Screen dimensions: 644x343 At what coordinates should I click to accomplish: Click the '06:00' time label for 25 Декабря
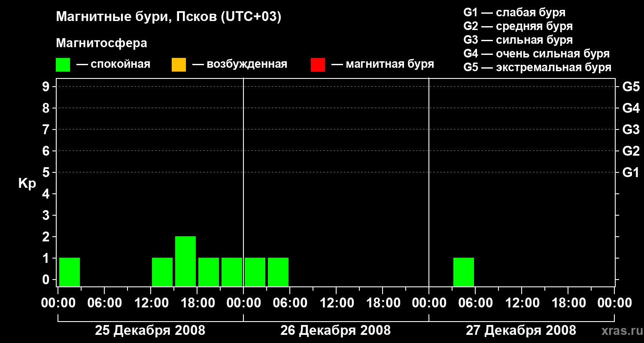point(104,303)
